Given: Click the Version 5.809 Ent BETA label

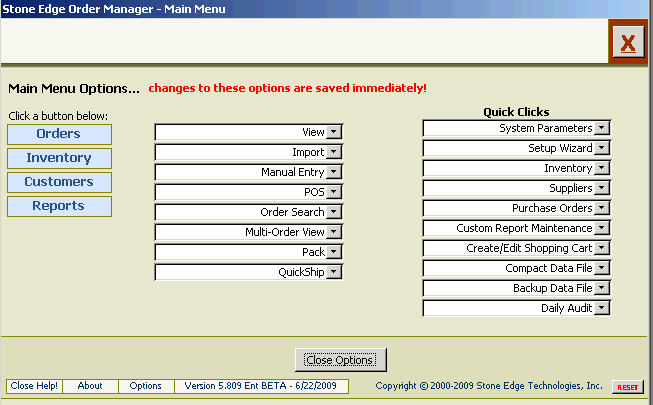Looking at the screenshot, I should tap(261, 386).
